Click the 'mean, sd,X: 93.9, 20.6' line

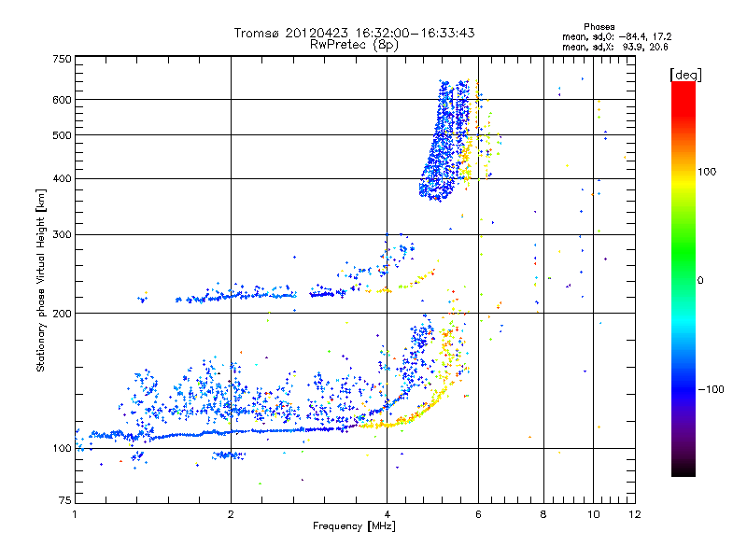pyautogui.click(x=615, y=47)
